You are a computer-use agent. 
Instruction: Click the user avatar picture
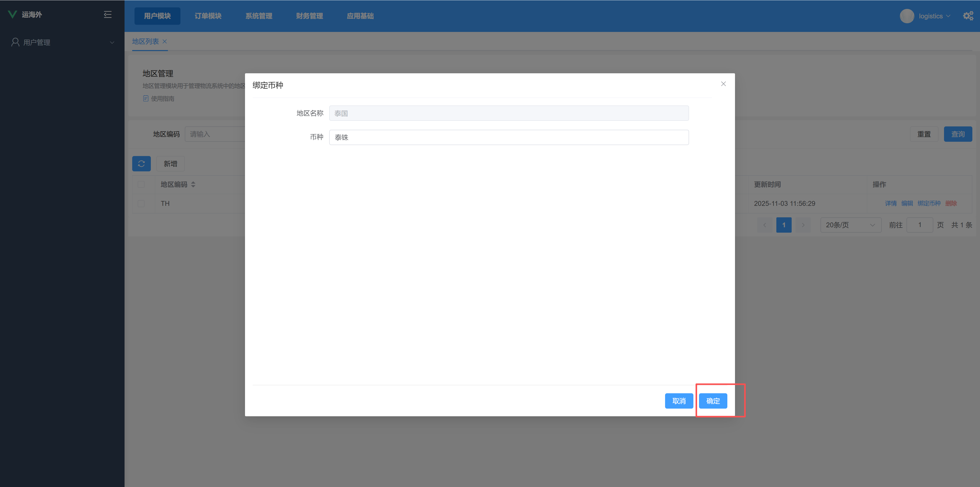[x=906, y=16]
